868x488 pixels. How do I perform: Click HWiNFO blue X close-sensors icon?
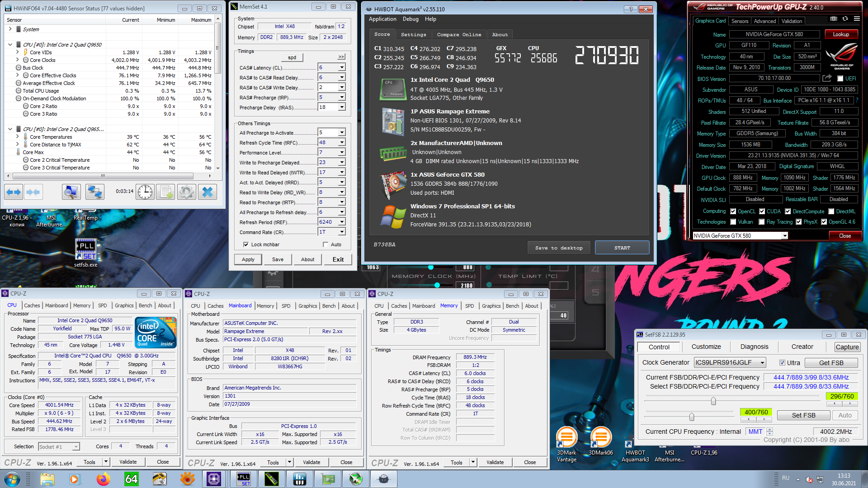(x=208, y=192)
